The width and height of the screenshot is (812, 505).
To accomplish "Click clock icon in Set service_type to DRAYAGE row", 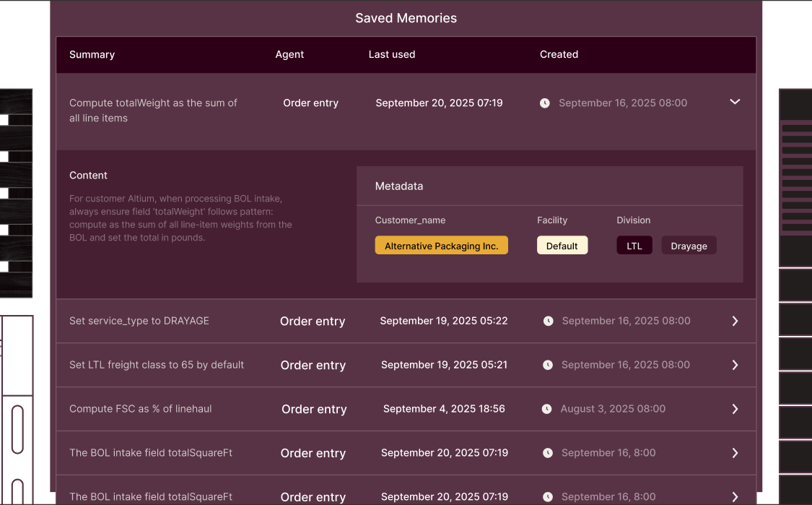I will pyautogui.click(x=549, y=321).
